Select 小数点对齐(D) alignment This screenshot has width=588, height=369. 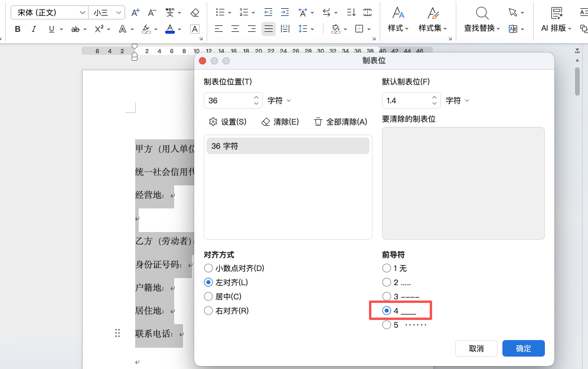click(x=234, y=268)
